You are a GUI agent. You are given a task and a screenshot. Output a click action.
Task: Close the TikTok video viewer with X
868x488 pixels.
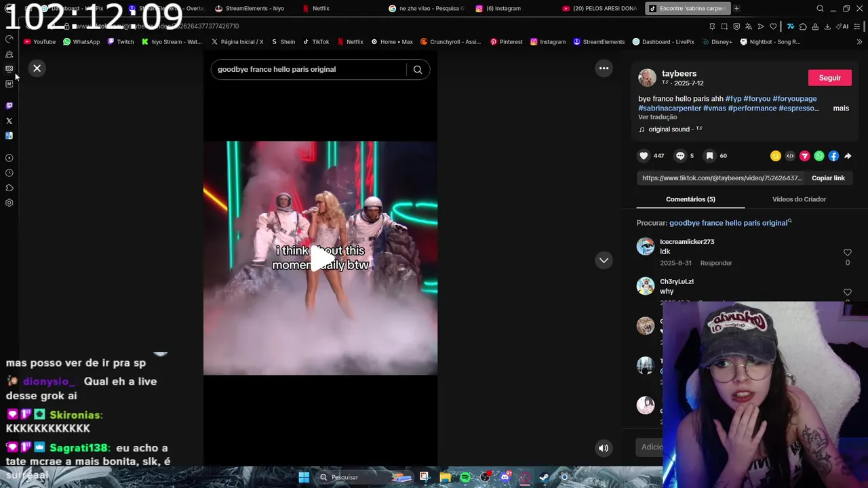coord(37,68)
